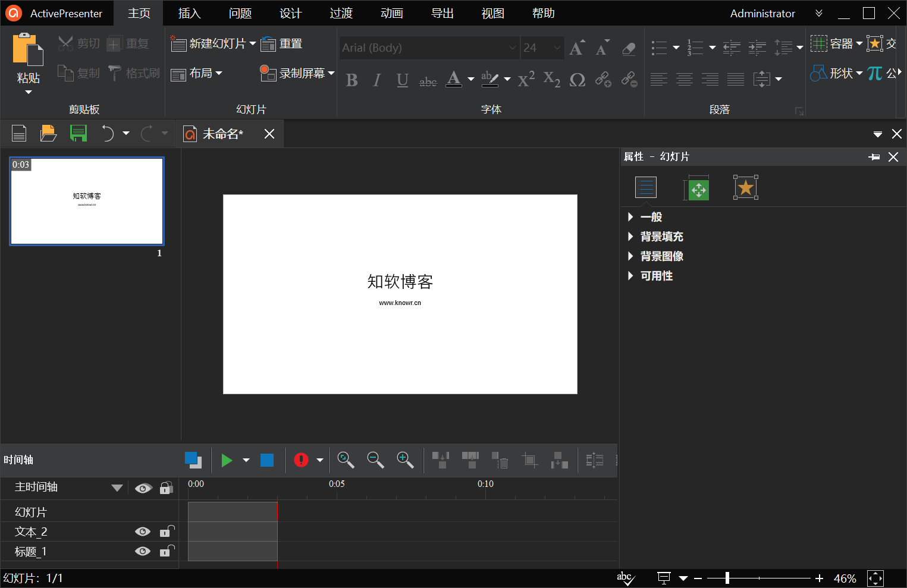
Task: Click the Pi equation icon
Action: click(x=874, y=73)
